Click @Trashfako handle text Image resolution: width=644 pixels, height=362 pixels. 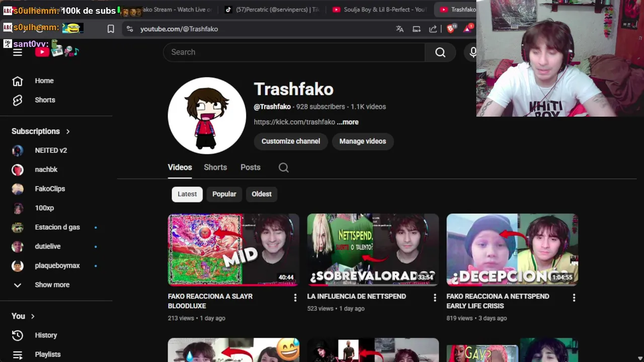click(x=272, y=107)
